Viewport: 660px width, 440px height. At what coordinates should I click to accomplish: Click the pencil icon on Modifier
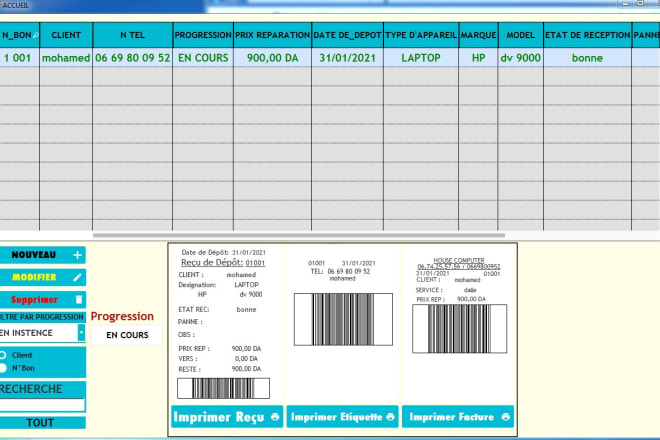point(77,277)
